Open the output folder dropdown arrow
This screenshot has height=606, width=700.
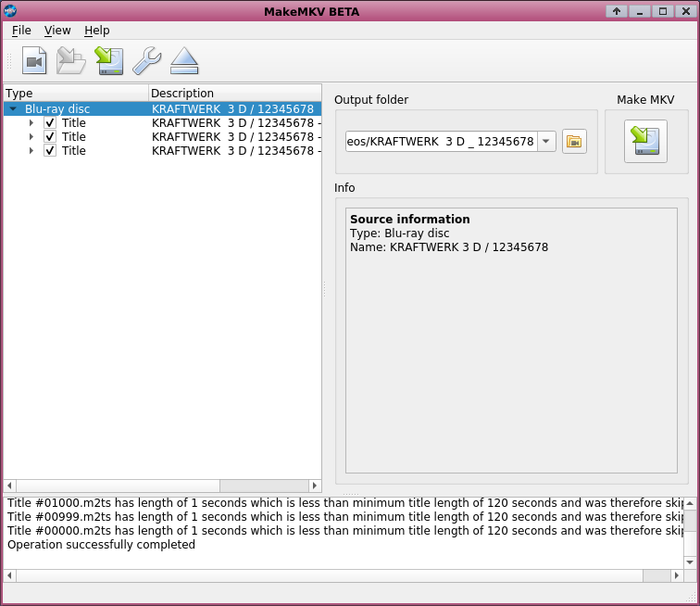pos(546,142)
